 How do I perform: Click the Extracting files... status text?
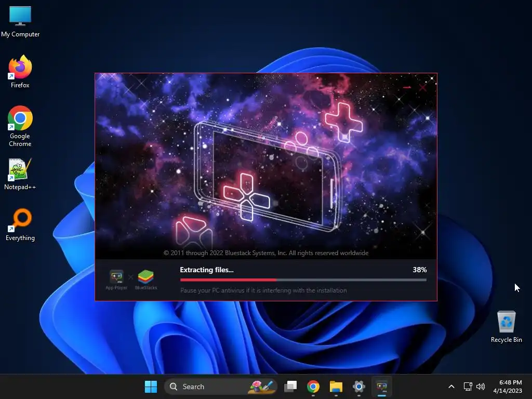[207, 270]
